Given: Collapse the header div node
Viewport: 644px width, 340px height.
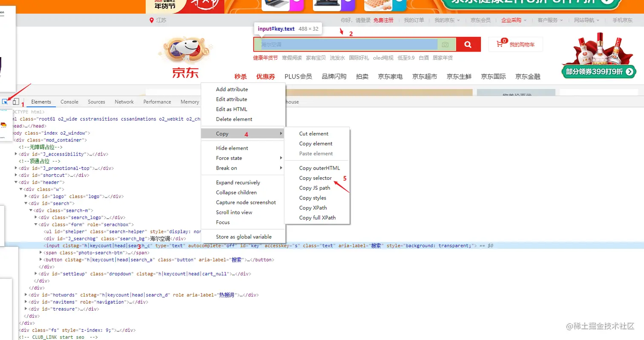Looking at the screenshot, I should [x=16, y=182].
